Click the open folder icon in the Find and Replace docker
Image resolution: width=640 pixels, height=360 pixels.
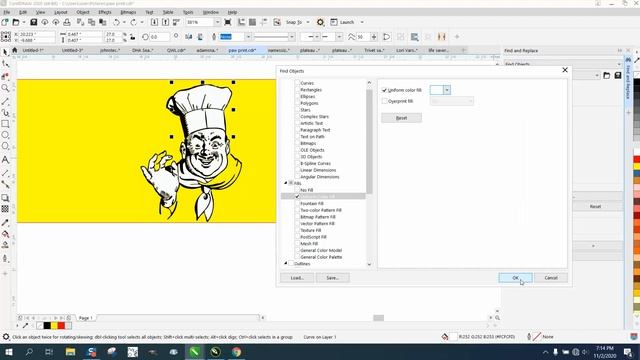click(x=607, y=76)
